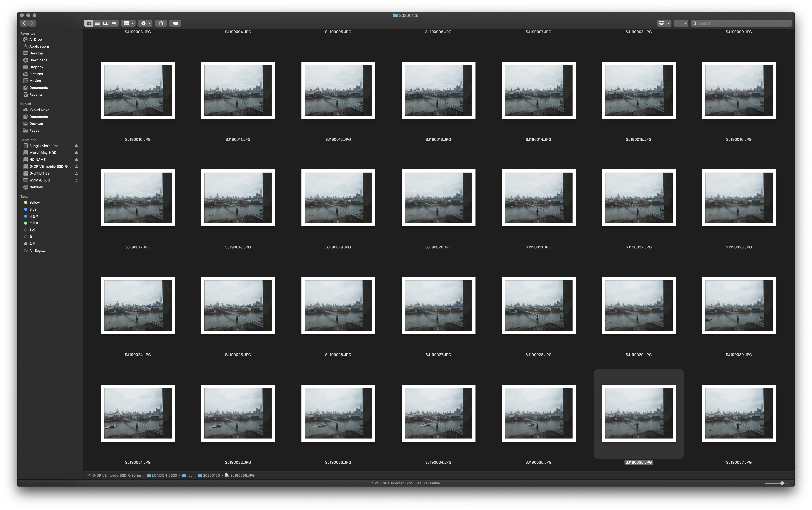This screenshot has width=812, height=510.
Task: Select icon view mode button
Action: [89, 23]
